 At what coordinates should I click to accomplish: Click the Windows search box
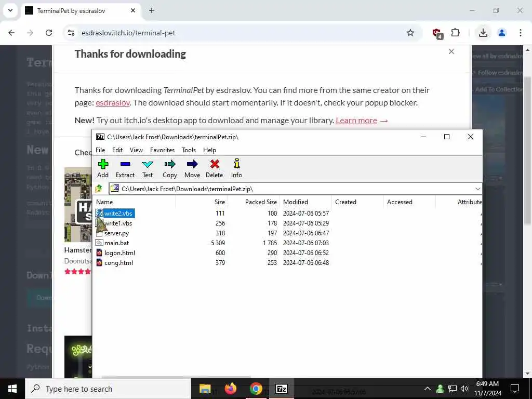click(x=108, y=389)
